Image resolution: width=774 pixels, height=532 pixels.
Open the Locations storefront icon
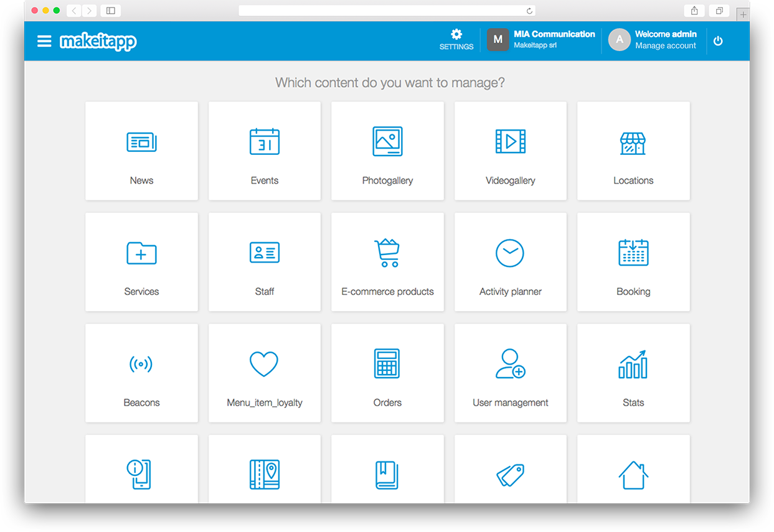633,142
